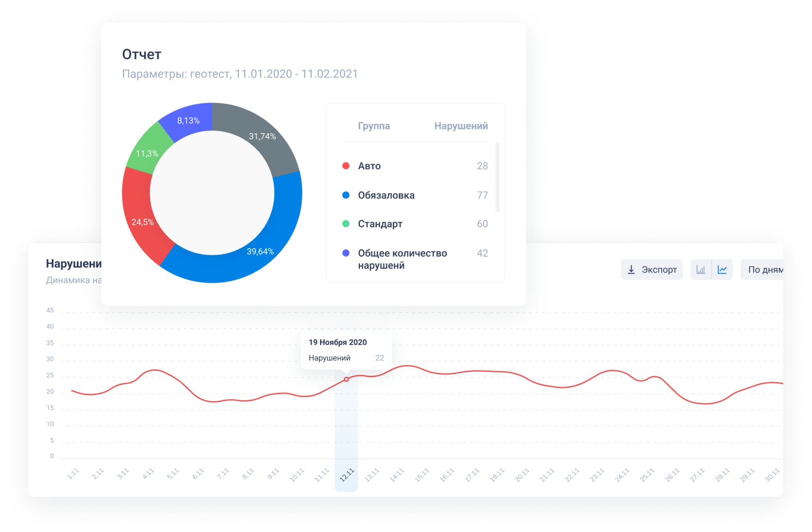Click the Экспорт download button
The height and width of the screenshot is (532, 812).
(651, 270)
